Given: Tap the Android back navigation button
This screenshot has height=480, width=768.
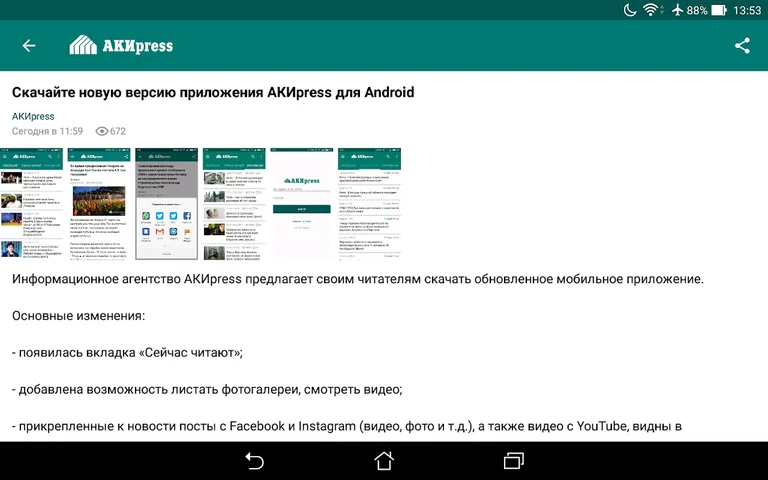Looking at the screenshot, I should pyautogui.click(x=254, y=460).
